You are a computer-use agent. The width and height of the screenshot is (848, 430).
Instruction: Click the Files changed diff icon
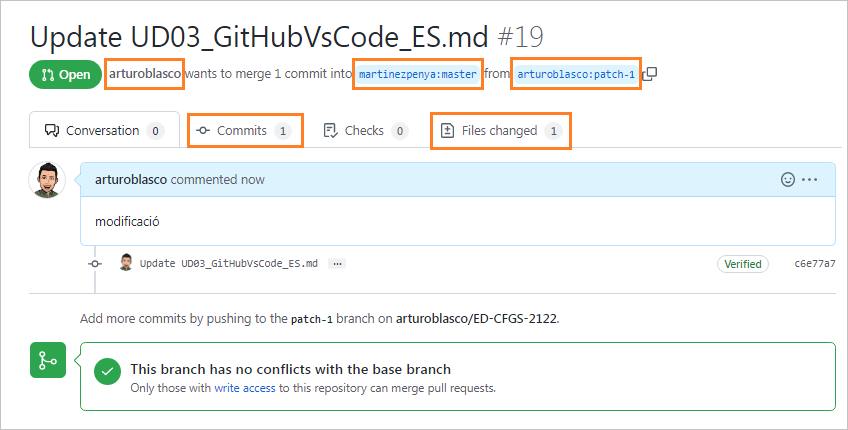coord(447,130)
